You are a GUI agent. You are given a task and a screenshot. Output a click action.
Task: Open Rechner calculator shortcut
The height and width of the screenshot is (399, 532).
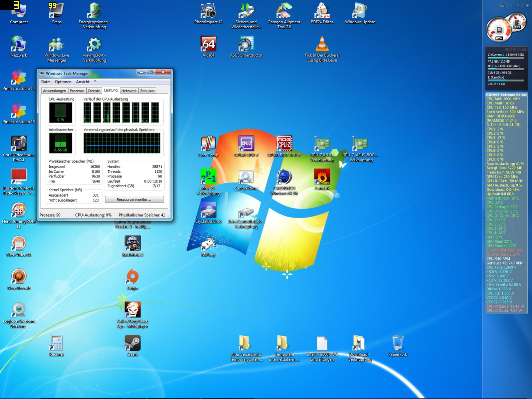click(57, 345)
